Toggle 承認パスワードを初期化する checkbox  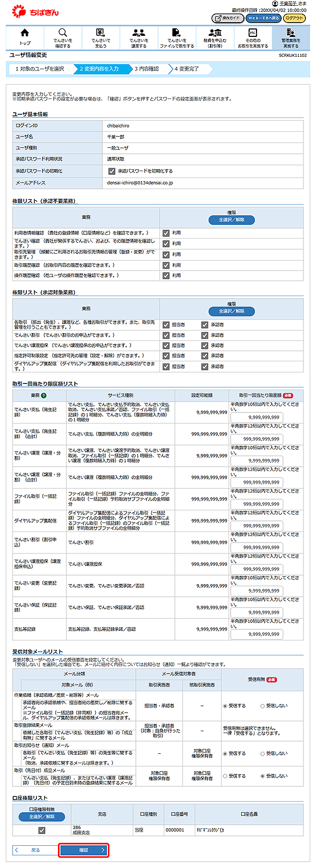(x=112, y=171)
